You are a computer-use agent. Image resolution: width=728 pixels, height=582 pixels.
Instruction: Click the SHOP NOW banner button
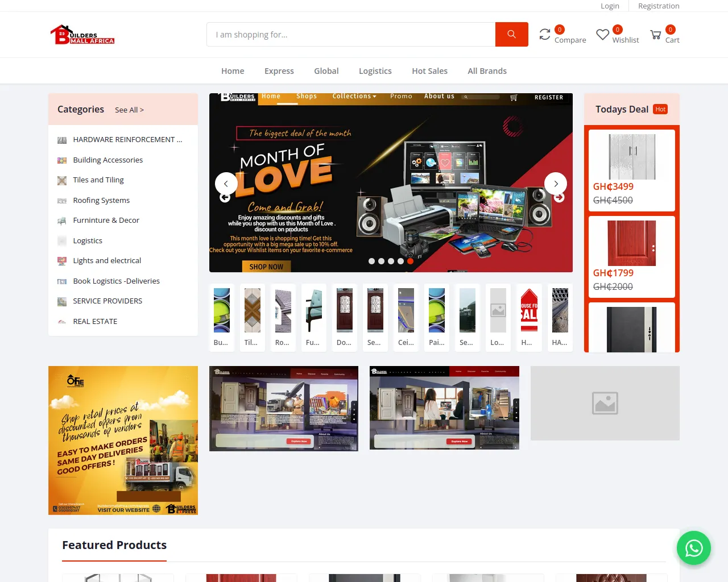tap(266, 267)
